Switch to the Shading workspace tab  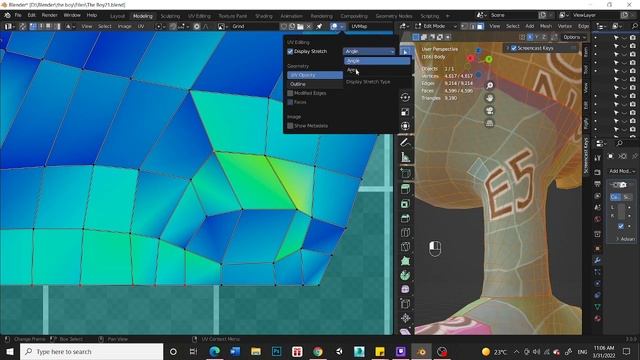tap(264, 16)
